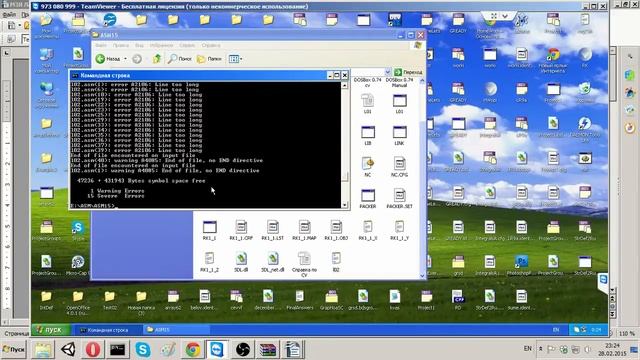This screenshot has width=640, height=360.
Task: Select the NC.CFG file
Action: (x=399, y=167)
